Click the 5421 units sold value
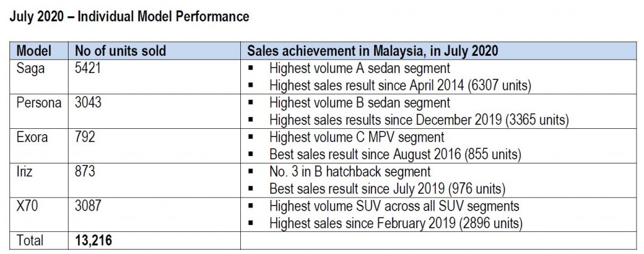Image resolution: width=644 pixels, height=254 pixels. click(x=87, y=68)
